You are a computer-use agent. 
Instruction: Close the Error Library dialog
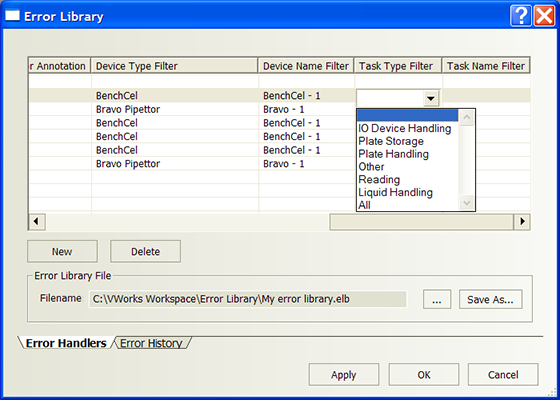point(544,16)
